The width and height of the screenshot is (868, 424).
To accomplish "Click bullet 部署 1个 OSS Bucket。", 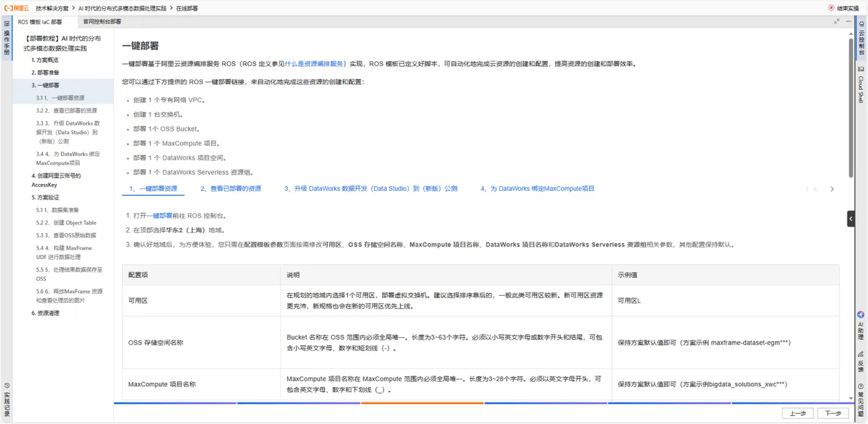I will point(166,129).
